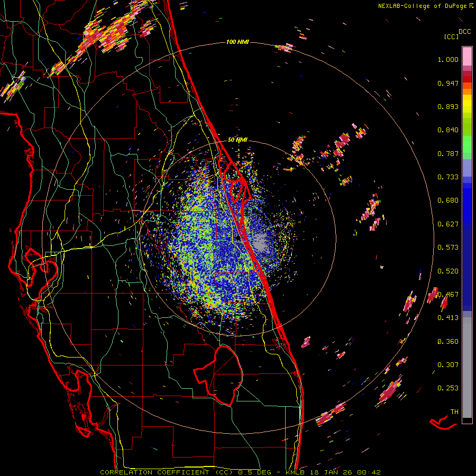Select the 0.307 legend value

pos(448,365)
